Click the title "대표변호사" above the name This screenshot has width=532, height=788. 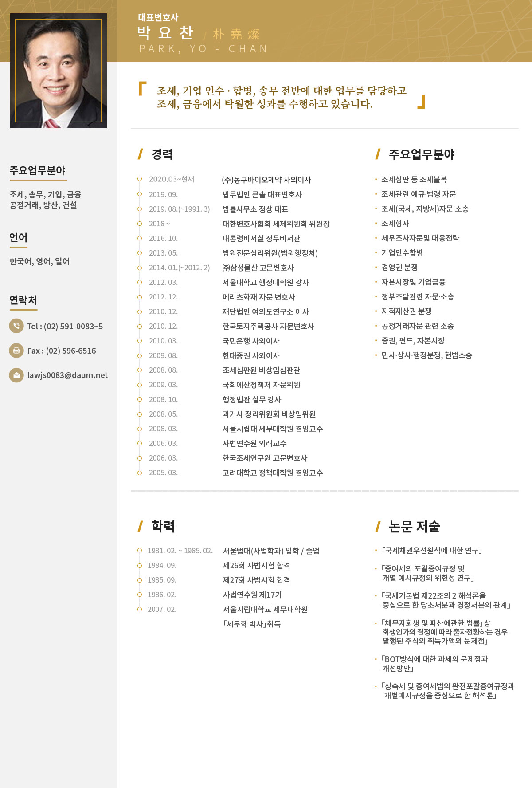point(158,17)
